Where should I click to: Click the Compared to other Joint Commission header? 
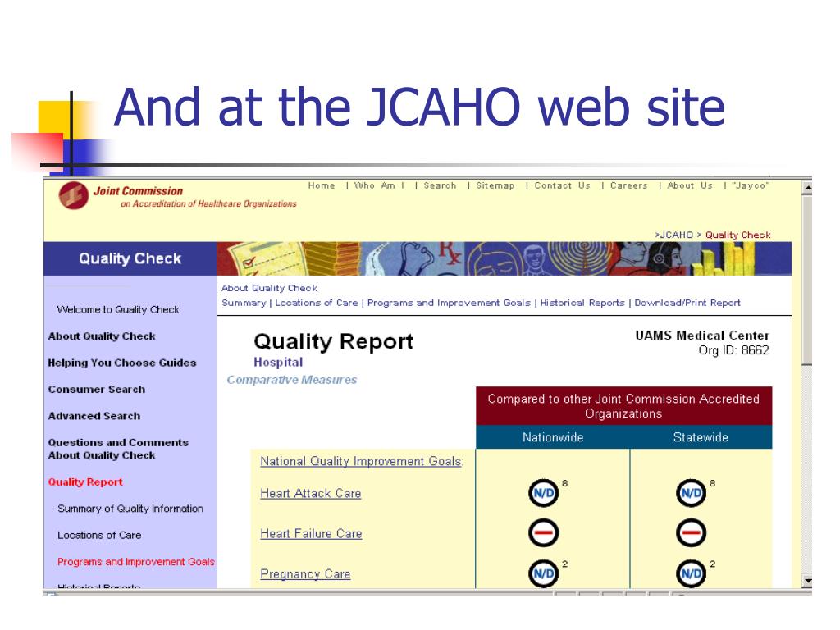pos(623,406)
